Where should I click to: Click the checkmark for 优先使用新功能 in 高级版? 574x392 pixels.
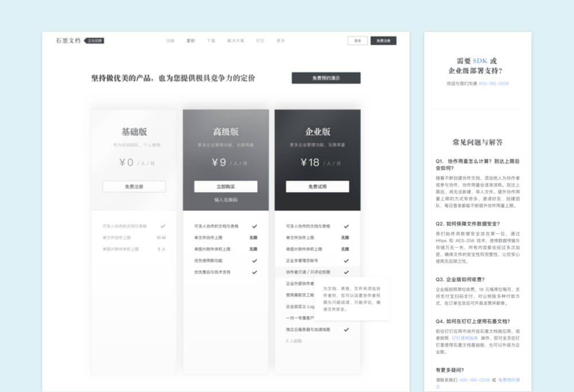254,261
